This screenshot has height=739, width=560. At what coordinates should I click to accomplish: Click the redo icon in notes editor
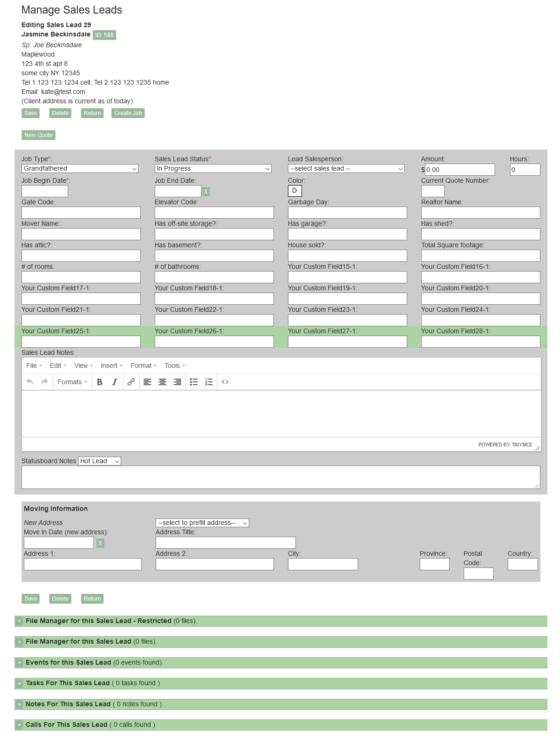pyautogui.click(x=45, y=382)
